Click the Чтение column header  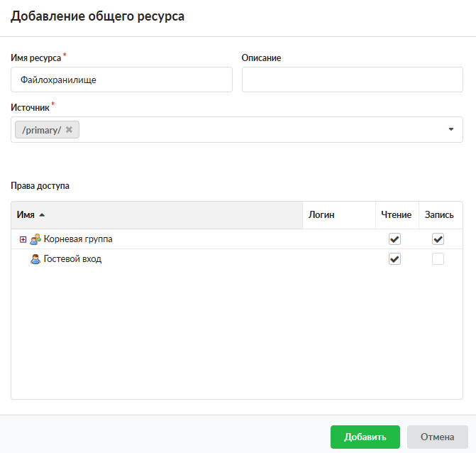point(396,214)
